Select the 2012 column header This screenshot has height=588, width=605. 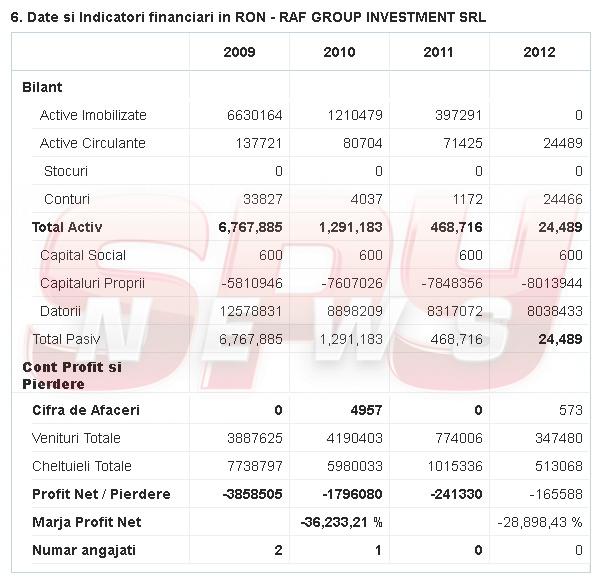click(539, 53)
